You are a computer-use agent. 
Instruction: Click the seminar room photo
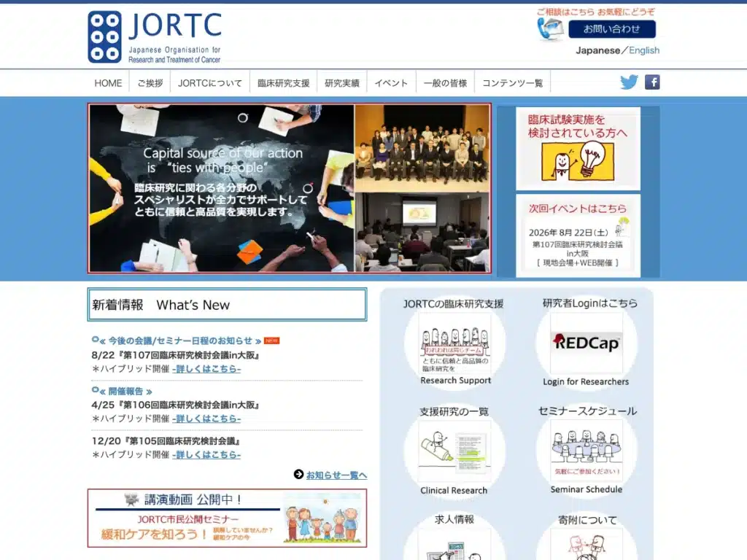[422, 232]
